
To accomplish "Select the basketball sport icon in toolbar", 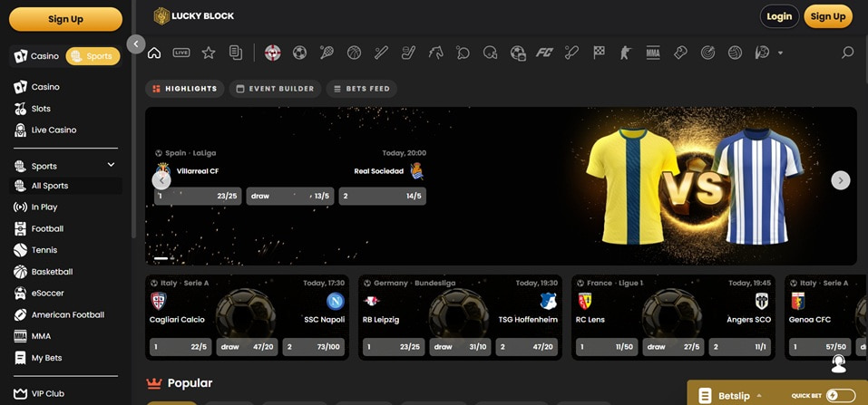I will (354, 53).
